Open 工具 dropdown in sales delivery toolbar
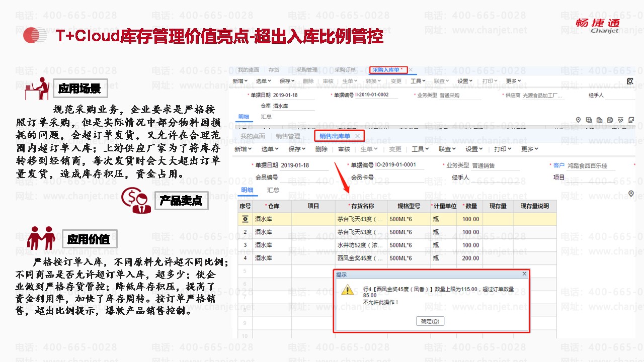The image size is (644, 362). point(421,149)
